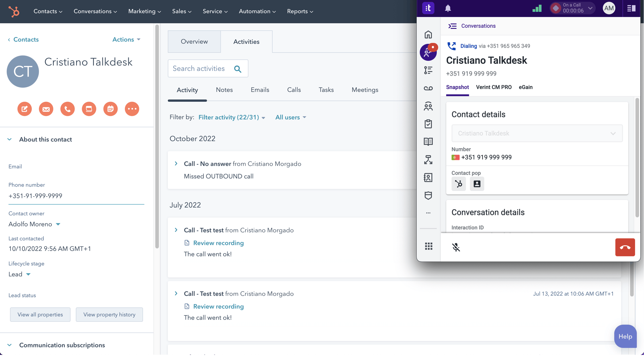Viewport: 644px width, 362px height.
Task: Open the eGain tab
Action: click(x=526, y=87)
